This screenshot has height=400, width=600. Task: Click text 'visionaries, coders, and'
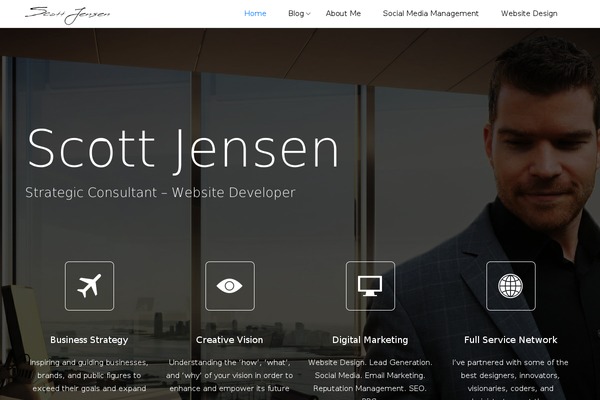[510, 389]
